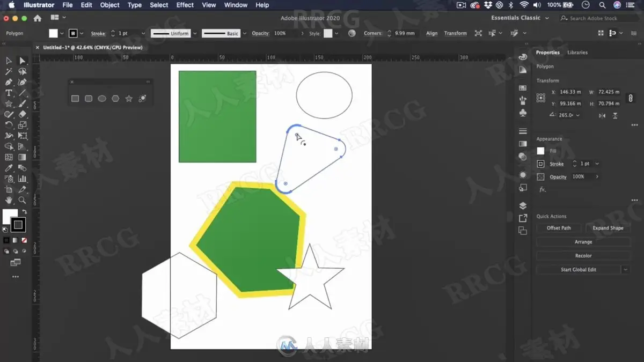
Task: Expand Stroke weight dropdown in Properties panel
Action: (x=597, y=164)
